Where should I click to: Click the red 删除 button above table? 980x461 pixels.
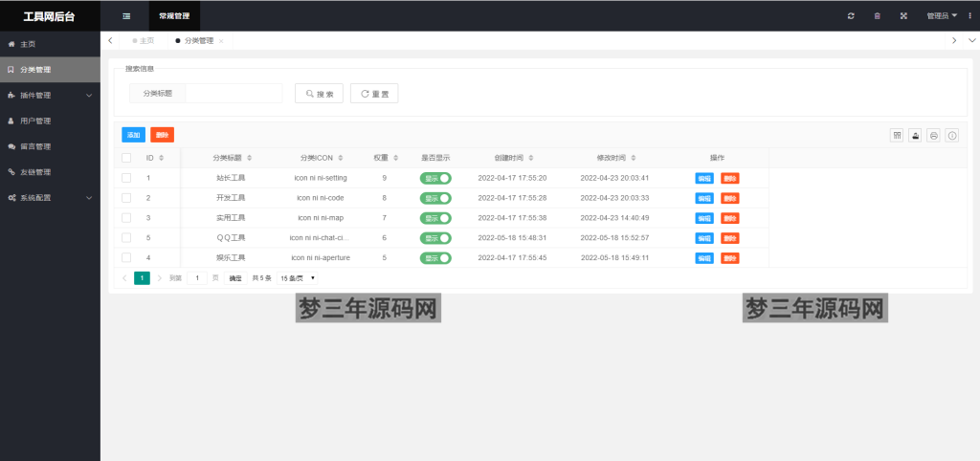click(163, 135)
